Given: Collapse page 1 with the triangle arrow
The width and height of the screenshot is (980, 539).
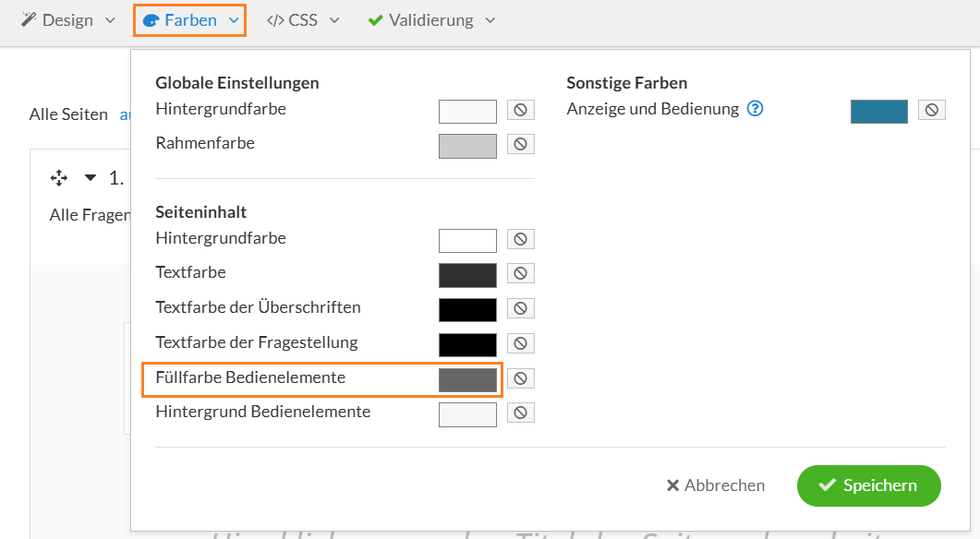Looking at the screenshot, I should pos(91,178).
